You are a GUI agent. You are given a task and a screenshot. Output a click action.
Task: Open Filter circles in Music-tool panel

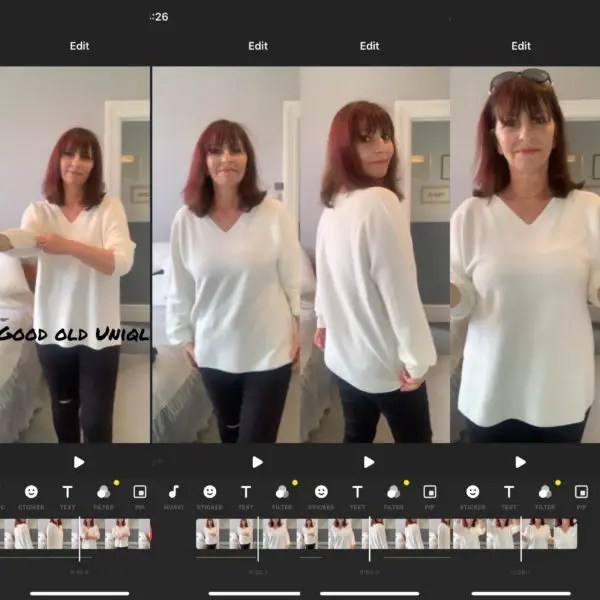(x=282, y=492)
